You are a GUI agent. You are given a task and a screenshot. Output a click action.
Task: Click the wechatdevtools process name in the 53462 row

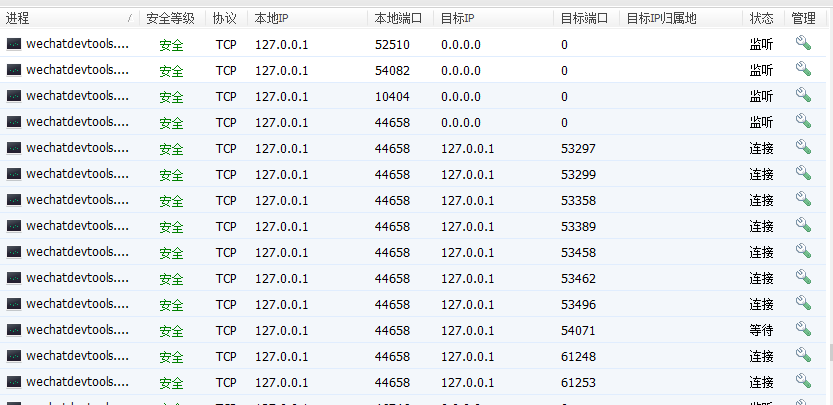point(78,278)
